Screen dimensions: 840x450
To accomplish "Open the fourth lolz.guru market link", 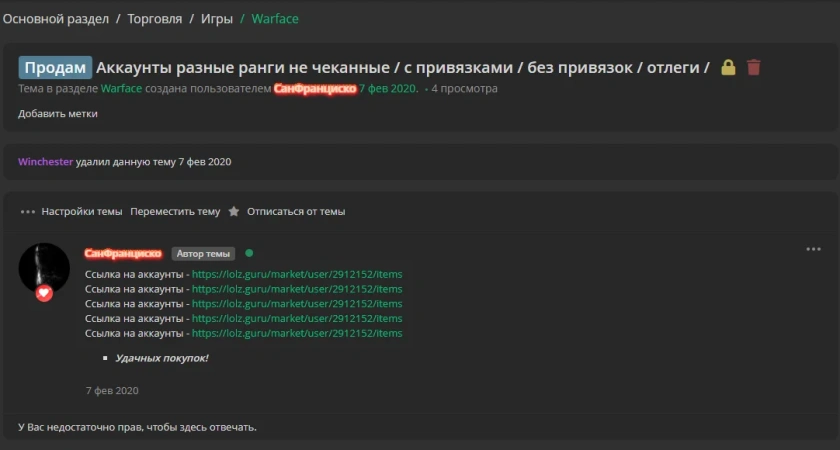I will click(x=297, y=318).
